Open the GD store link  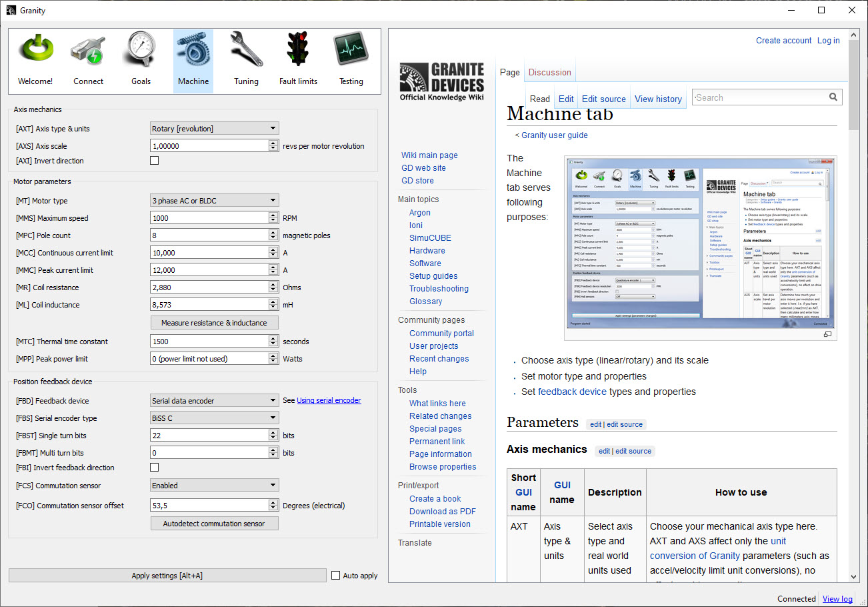pos(417,181)
